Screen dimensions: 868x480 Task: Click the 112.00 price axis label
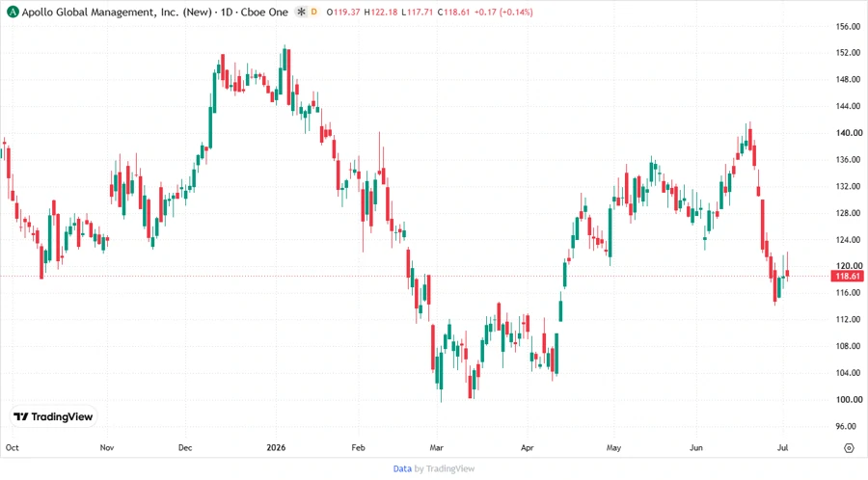tap(848, 319)
